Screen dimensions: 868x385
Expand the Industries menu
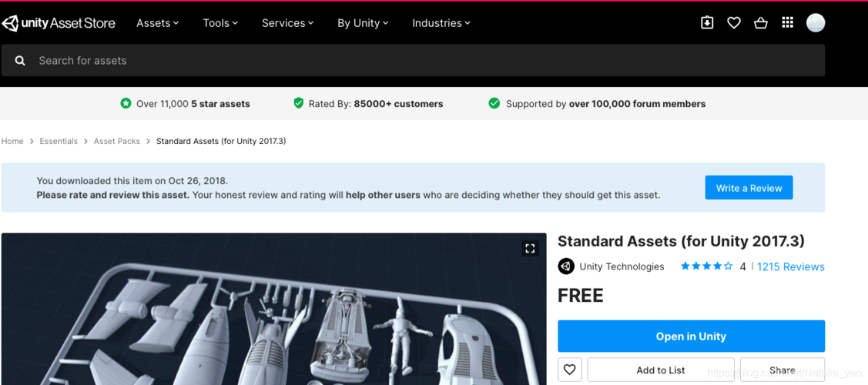click(441, 22)
